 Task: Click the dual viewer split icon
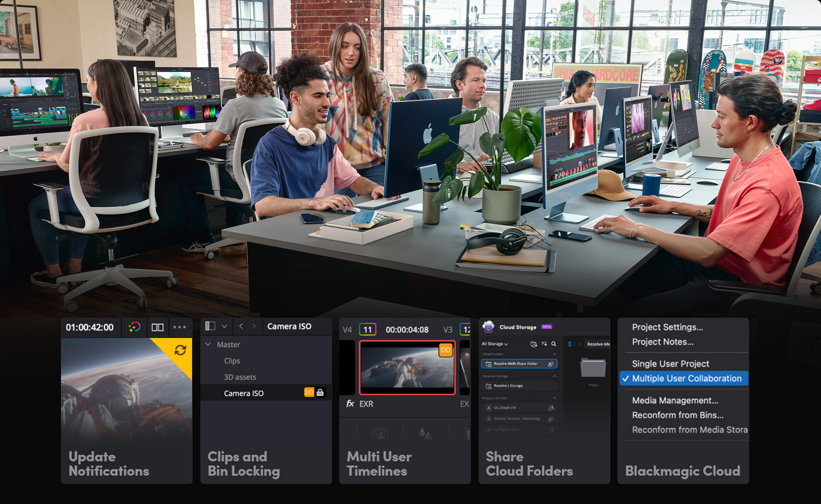coord(158,327)
